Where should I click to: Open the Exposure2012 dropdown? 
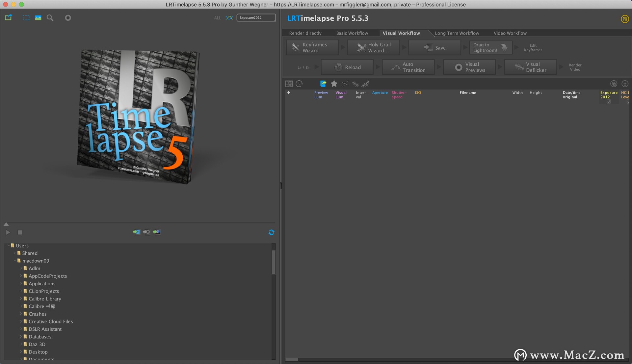tap(256, 18)
